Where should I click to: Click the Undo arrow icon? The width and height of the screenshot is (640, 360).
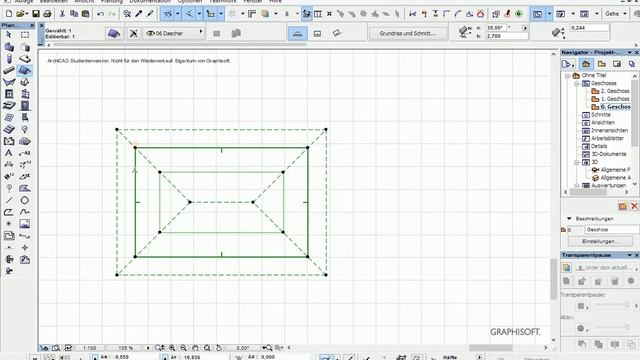pos(100,14)
